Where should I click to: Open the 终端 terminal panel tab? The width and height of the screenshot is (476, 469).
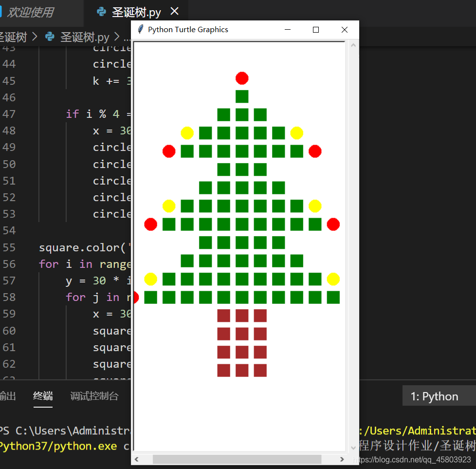click(43, 396)
